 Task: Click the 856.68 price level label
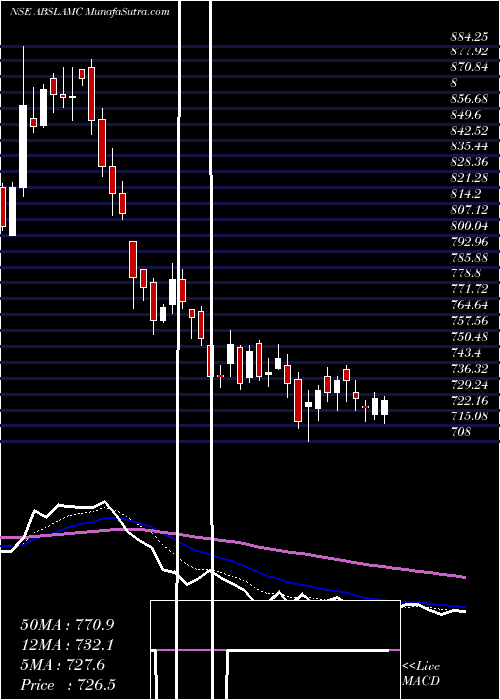pyautogui.click(x=469, y=99)
